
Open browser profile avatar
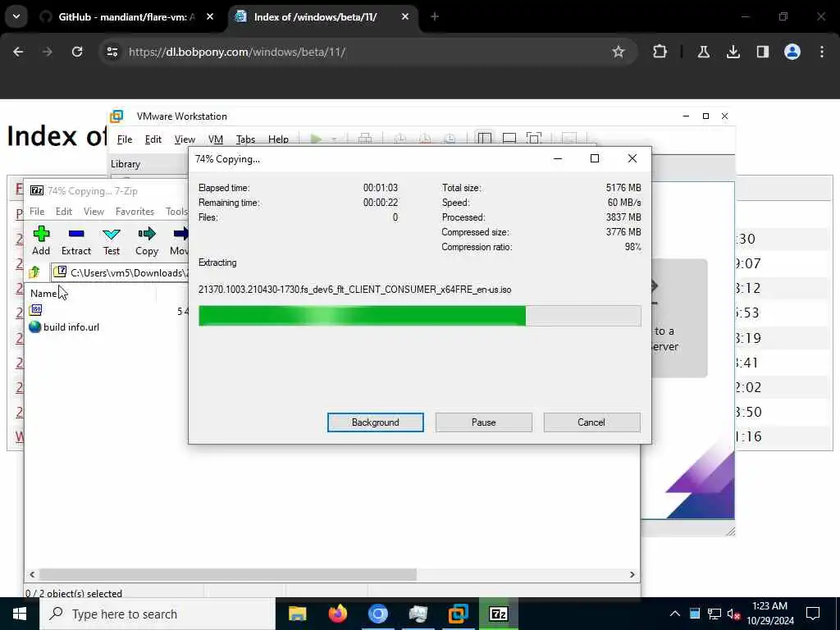point(792,52)
